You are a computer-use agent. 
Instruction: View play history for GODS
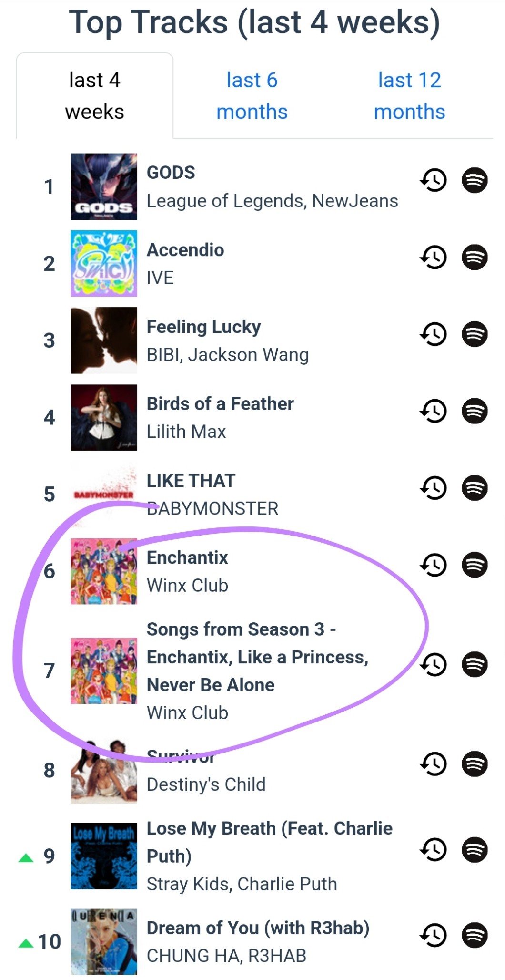pos(433,180)
